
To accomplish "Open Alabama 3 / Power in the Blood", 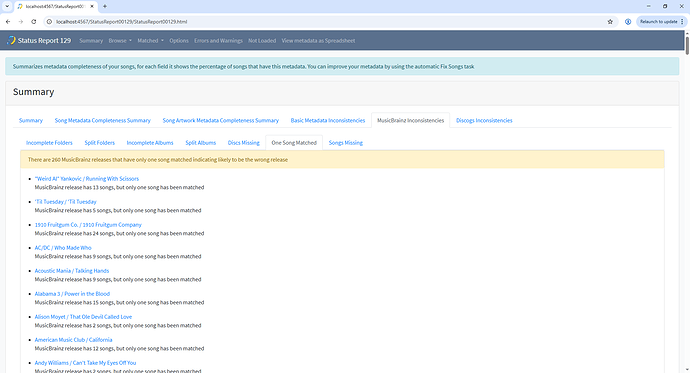I will [72, 293].
